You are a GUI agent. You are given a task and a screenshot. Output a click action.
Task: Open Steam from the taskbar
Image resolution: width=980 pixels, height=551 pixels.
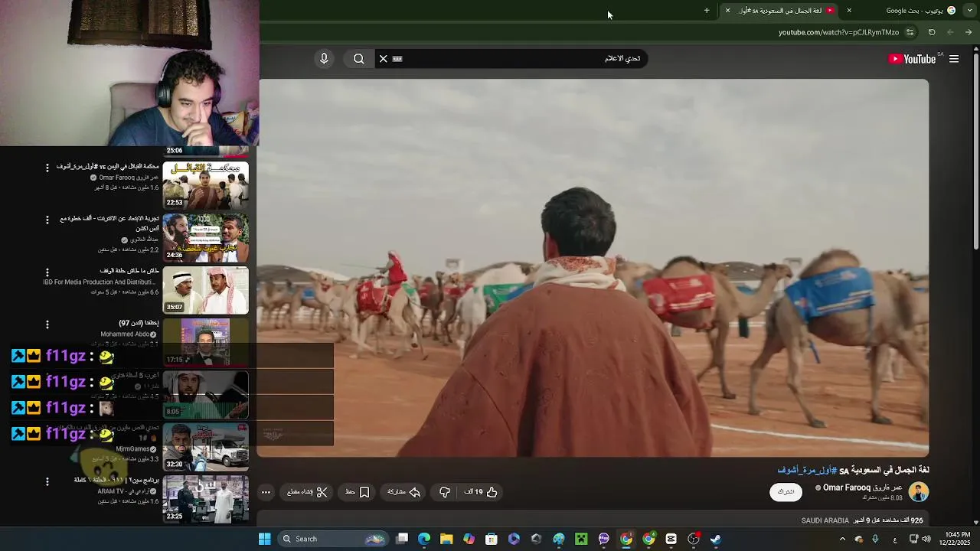(716, 539)
